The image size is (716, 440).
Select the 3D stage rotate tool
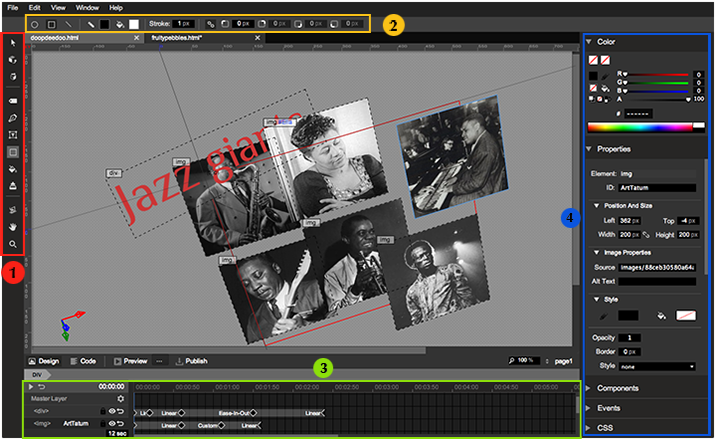coord(13,77)
